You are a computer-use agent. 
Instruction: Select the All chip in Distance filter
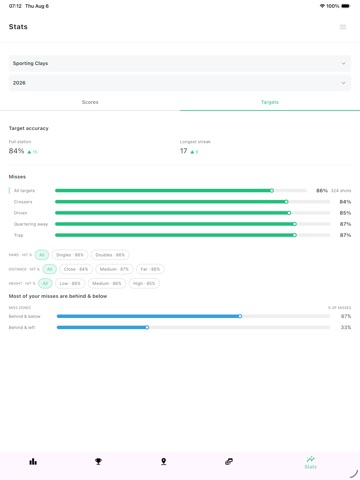point(50,269)
